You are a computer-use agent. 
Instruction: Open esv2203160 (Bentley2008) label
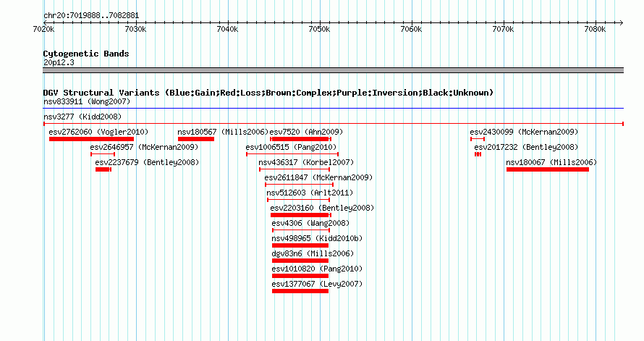tap(322, 208)
